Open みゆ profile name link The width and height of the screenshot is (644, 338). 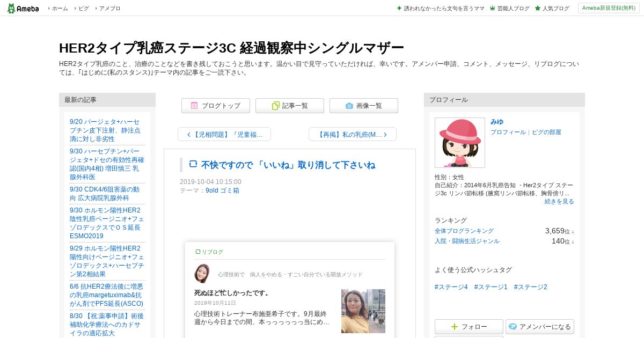(x=497, y=122)
